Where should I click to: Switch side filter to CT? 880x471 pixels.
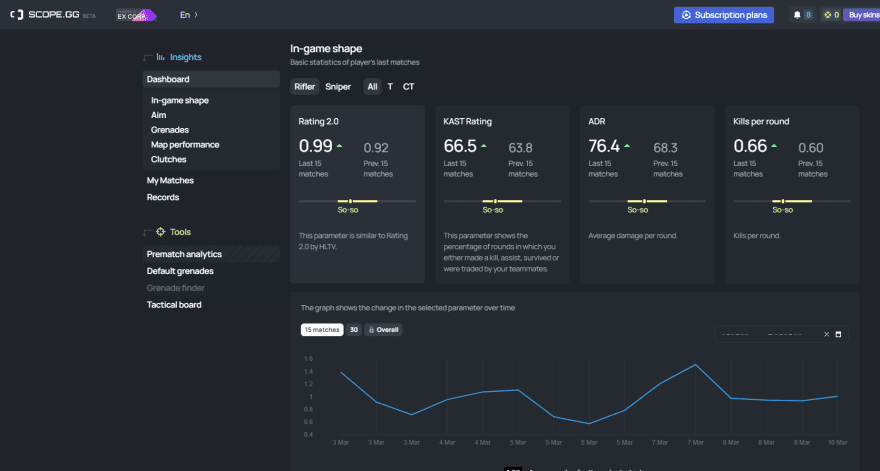tap(409, 86)
